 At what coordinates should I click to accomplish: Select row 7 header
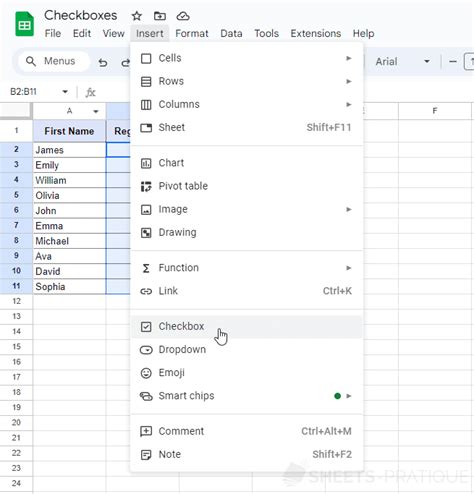click(x=16, y=226)
